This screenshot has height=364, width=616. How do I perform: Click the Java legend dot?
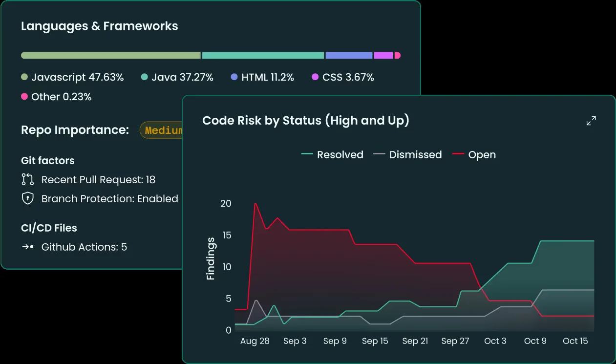pos(144,77)
